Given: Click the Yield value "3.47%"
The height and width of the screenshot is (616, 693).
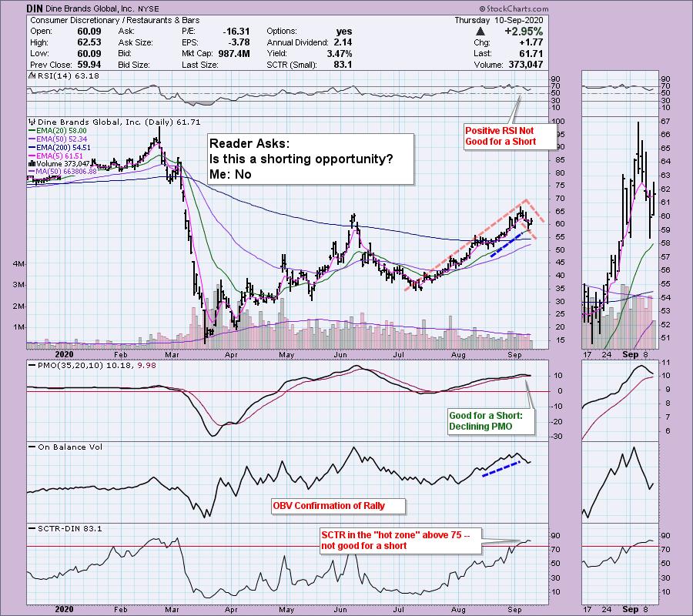Looking at the screenshot, I should pyautogui.click(x=340, y=53).
